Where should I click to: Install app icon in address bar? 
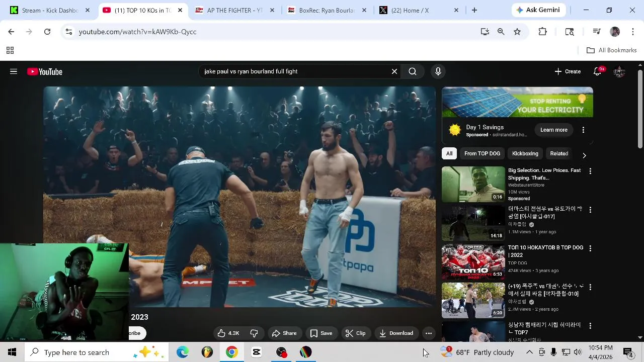[485, 32]
